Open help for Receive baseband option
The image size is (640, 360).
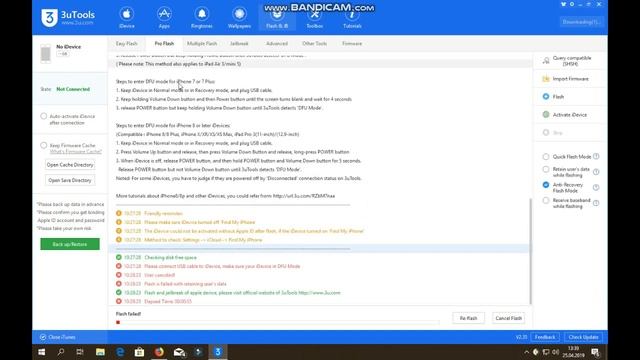pos(596,203)
